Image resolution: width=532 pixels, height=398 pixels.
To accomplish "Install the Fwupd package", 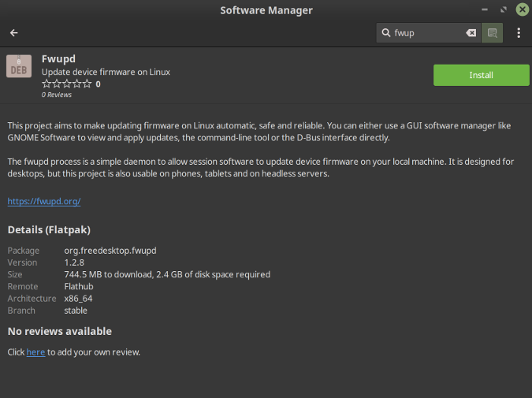I will pyautogui.click(x=481, y=75).
